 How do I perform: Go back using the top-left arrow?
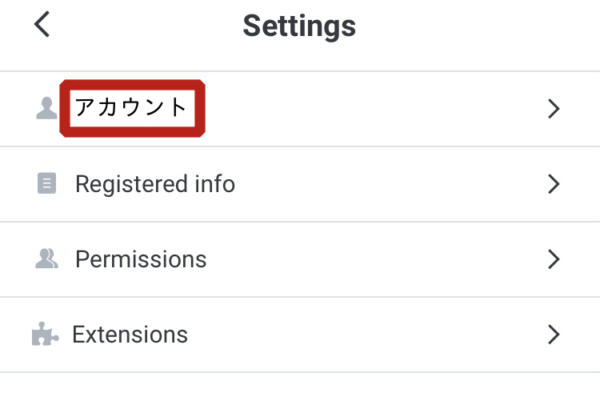42,24
